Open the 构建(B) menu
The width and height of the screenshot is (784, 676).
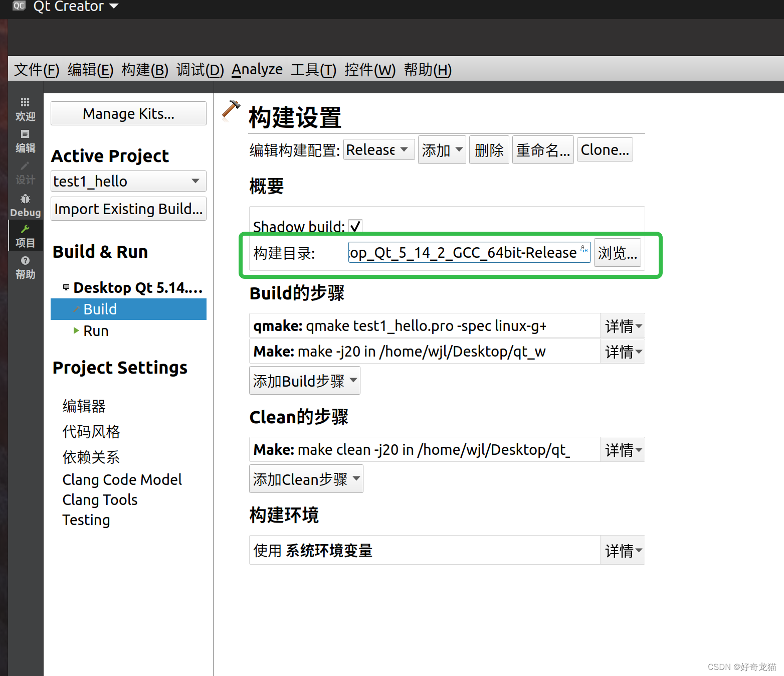coord(145,70)
